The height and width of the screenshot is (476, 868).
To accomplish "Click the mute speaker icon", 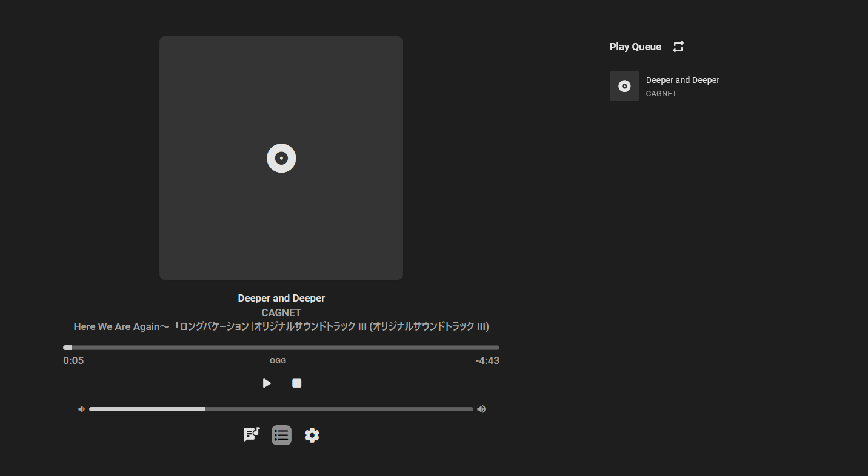I will coord(81,409).
